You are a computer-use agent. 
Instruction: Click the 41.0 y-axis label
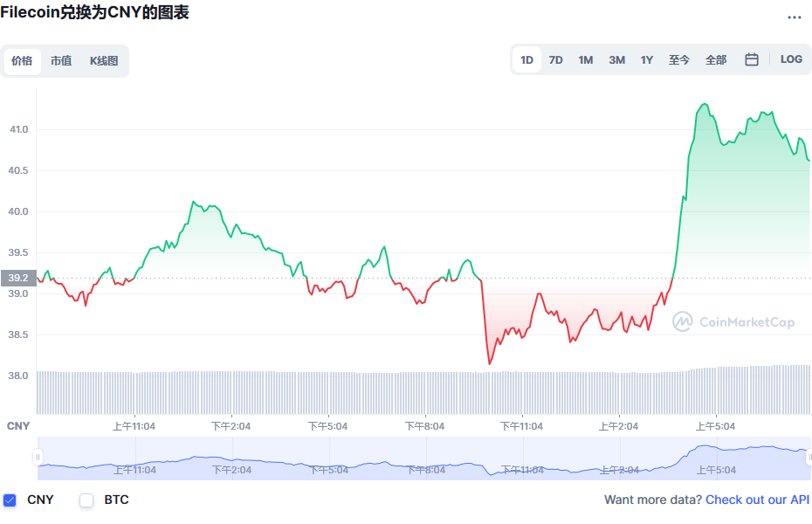tap(18, 129)
